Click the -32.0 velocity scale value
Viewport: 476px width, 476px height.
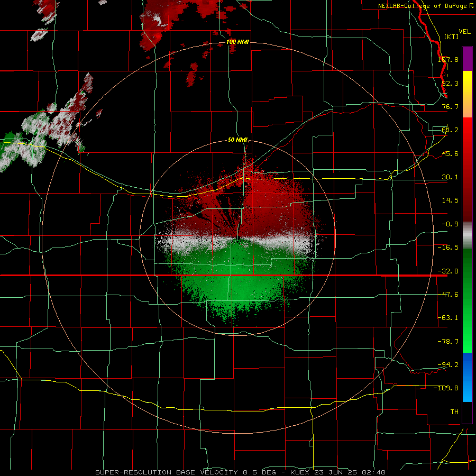[448, 271]
